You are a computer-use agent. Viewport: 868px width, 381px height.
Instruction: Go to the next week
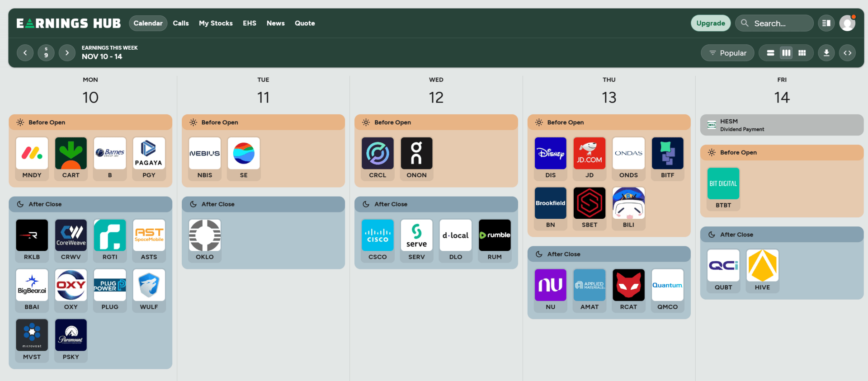(x=67, y=53)
